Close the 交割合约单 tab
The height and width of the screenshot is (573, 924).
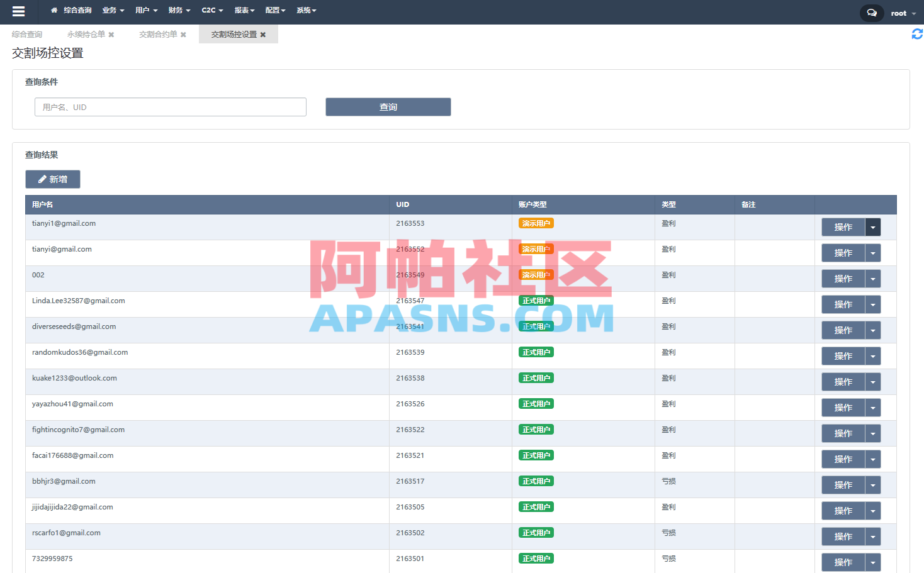[183, 34]
